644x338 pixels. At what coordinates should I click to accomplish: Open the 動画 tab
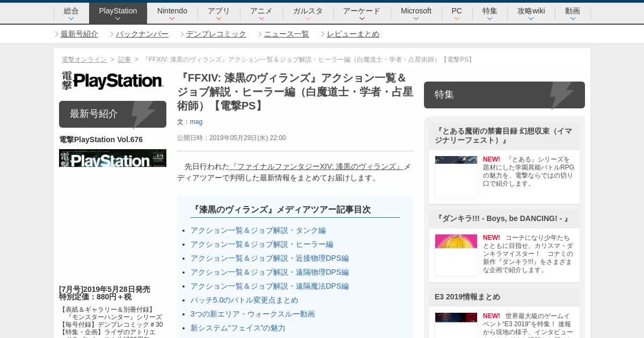pos(573,13)
